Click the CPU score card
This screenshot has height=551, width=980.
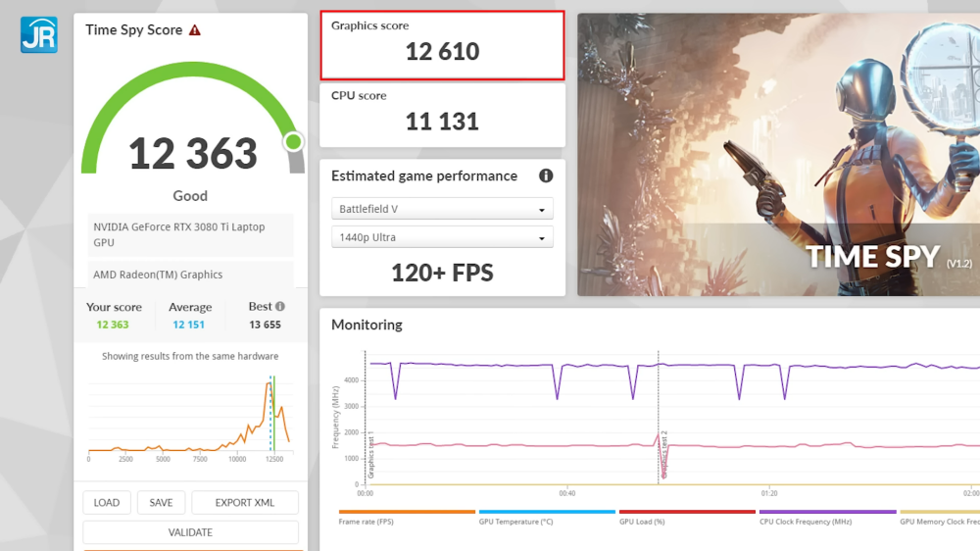[x=443, y=115]
